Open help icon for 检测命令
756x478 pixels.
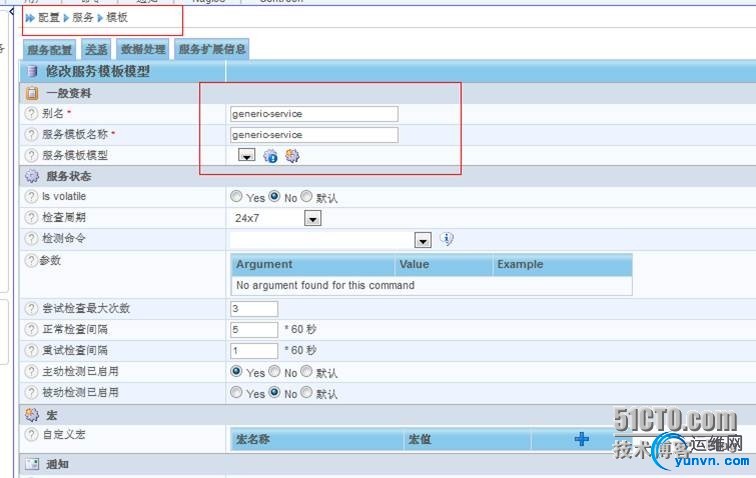click(x=31, y=238)
